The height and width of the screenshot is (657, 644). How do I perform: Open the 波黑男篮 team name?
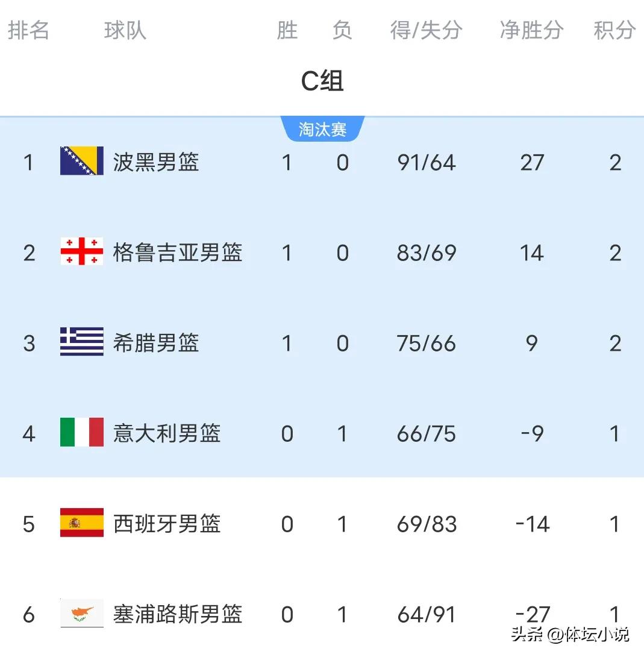[156, 162]
